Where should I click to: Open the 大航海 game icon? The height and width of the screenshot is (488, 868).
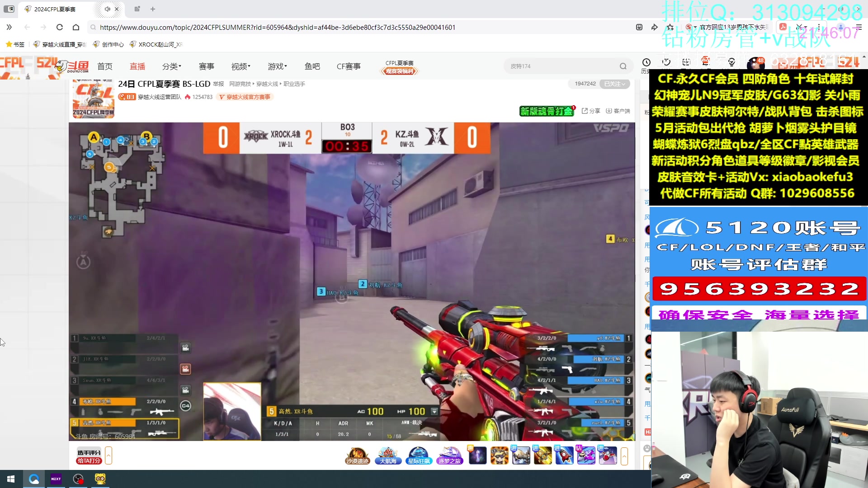point(388,455)
